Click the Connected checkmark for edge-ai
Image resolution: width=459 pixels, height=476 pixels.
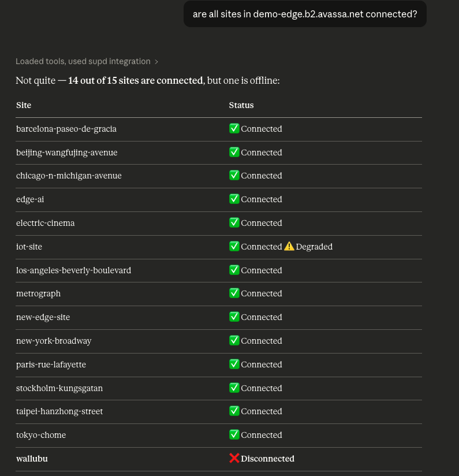(x=234, y=199)
